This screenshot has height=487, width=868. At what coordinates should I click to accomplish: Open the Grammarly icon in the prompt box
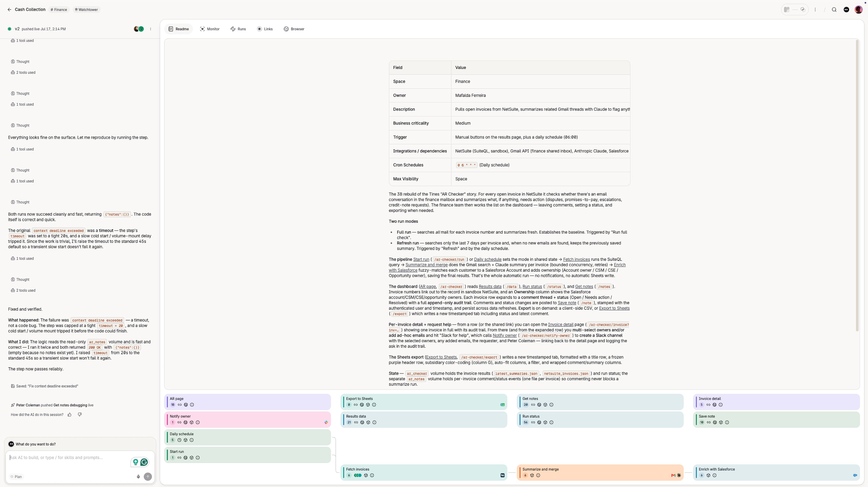[144, 462]
